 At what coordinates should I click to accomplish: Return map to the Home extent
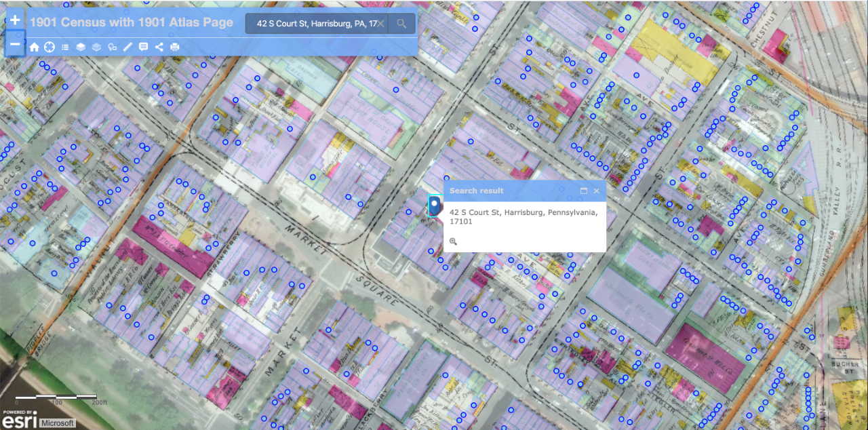(34, 47)
